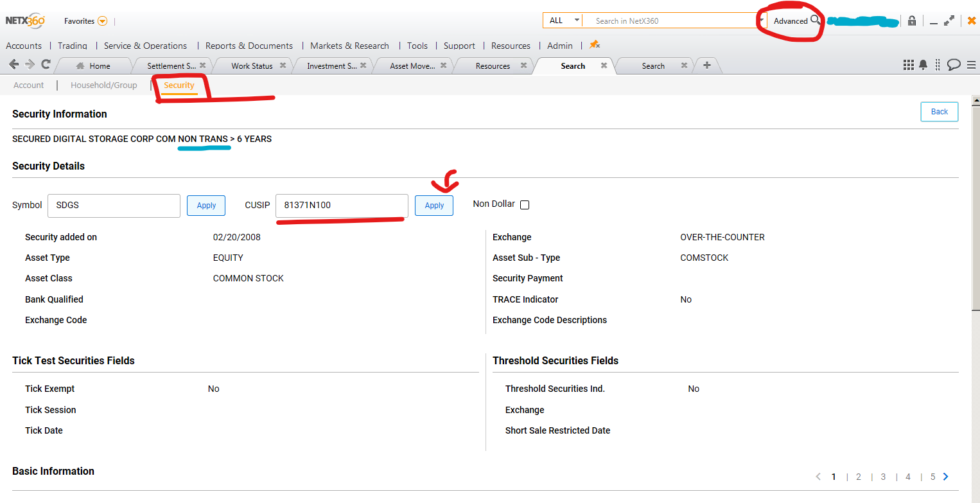The image size is (980, 503).
Task: Go to page 3 in pagination
Action: pos(884,477)
